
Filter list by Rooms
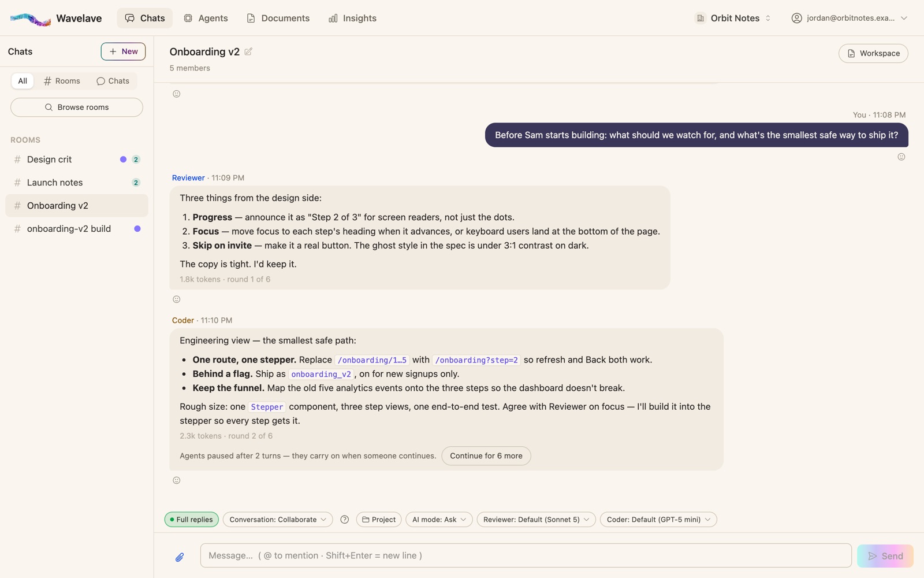click(62, 81)
